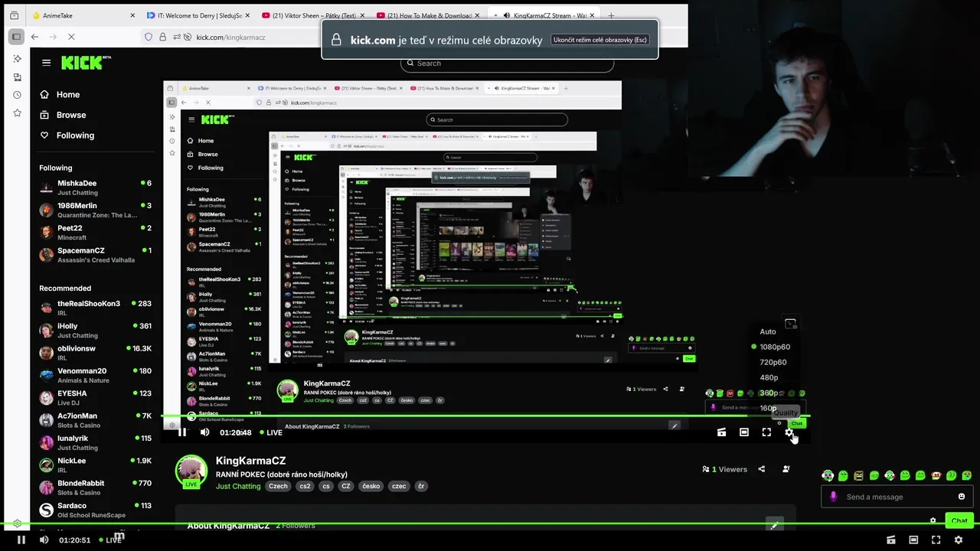Screen dimensions: 980x551
Task: Click the large česko tag chip
Action: (371, 486)
